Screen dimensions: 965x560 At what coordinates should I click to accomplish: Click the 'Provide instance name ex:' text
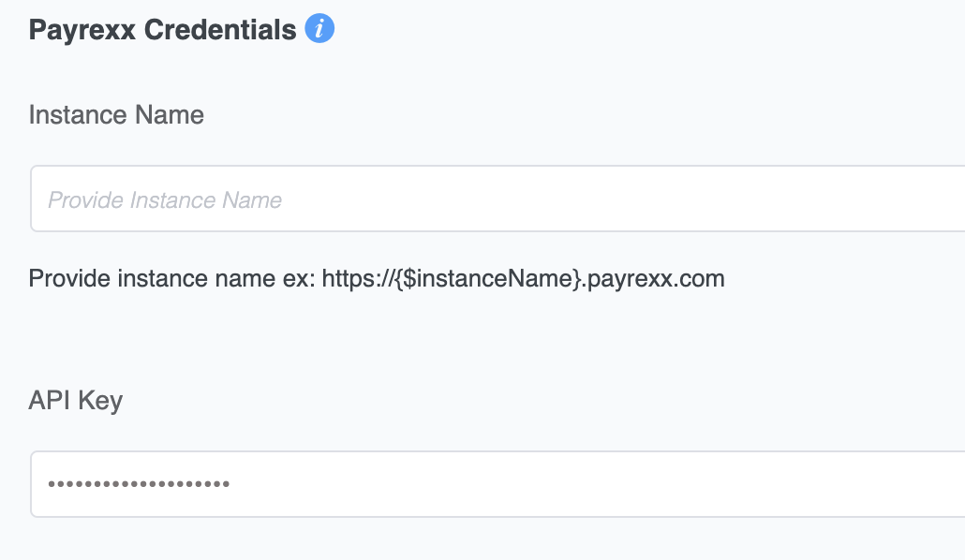click(x=171, y=279)
